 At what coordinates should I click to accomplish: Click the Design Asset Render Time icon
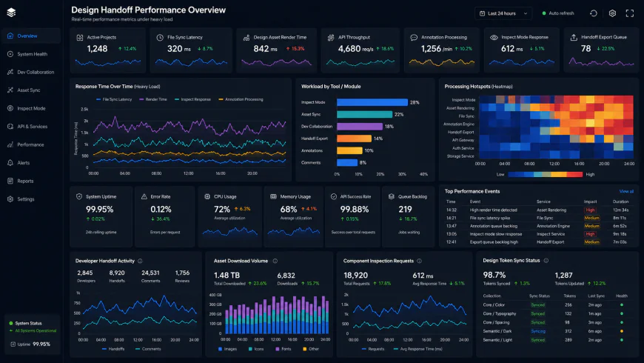246,37
